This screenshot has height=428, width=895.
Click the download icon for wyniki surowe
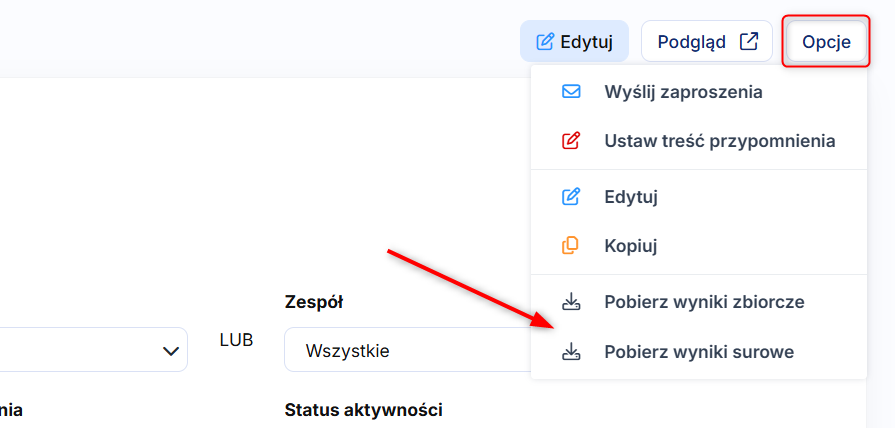[571, 351]
